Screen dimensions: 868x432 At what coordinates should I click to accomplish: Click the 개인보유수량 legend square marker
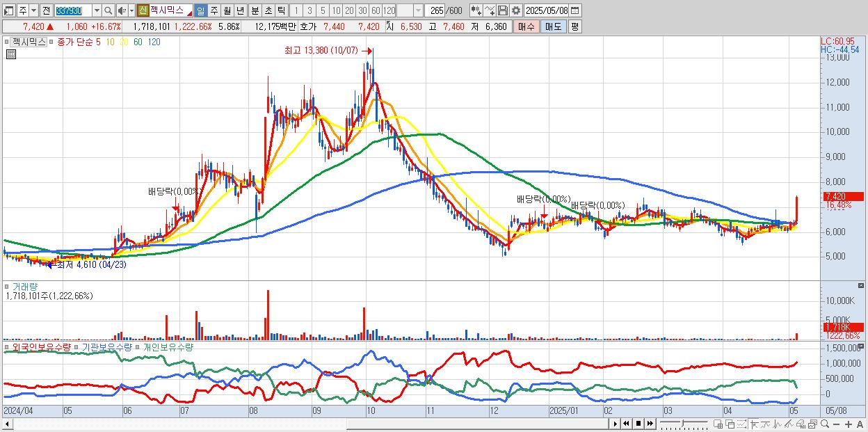click(x=138, y=346)
